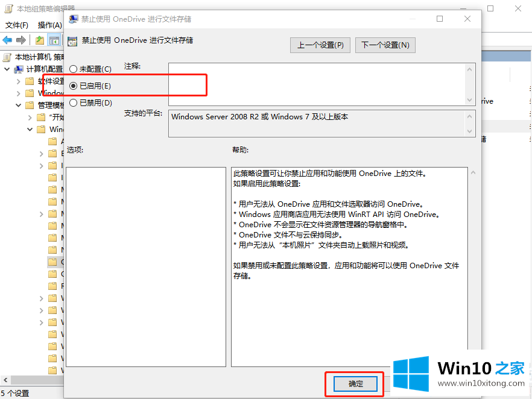Expand the “开始 tree node
Screen dimensions: 532x399
(30, 118)
